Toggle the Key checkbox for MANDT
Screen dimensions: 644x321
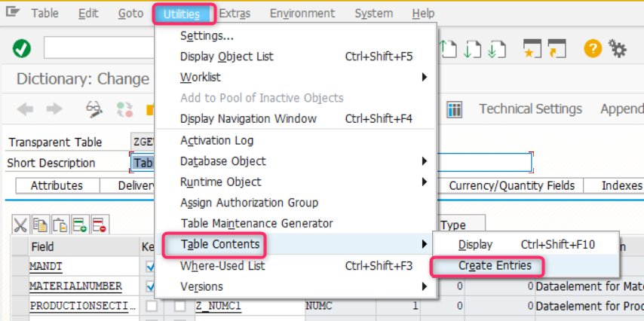[x=152, y=266]
